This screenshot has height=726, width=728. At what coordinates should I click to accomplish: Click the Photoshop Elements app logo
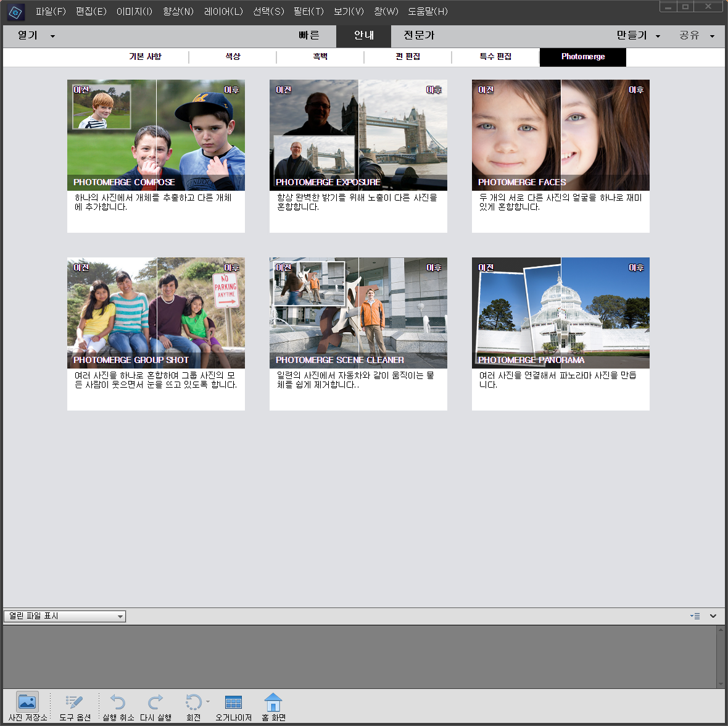(x=15, y=12)
